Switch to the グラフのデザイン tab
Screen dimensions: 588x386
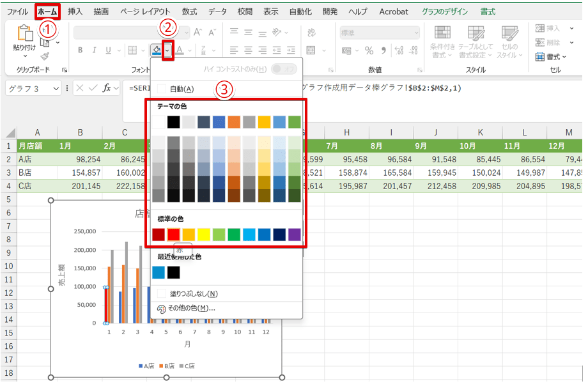click(444, 12)
